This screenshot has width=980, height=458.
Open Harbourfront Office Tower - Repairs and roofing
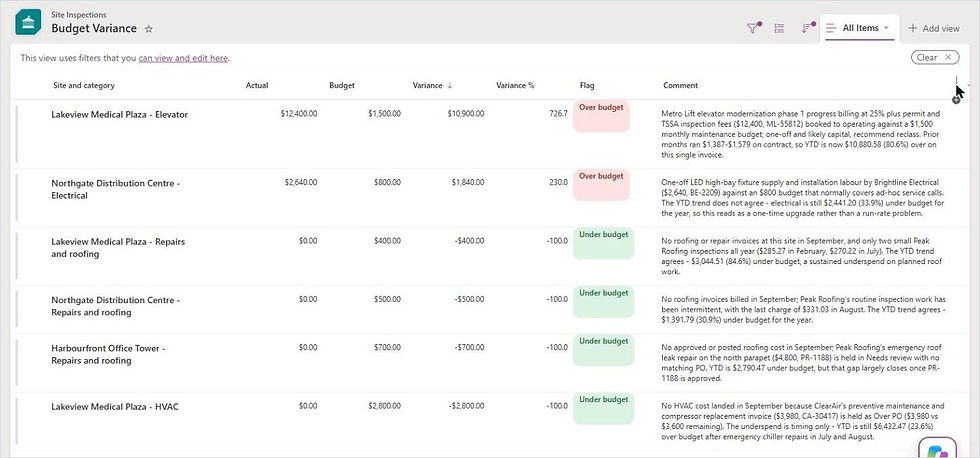(x=108, y=354)
